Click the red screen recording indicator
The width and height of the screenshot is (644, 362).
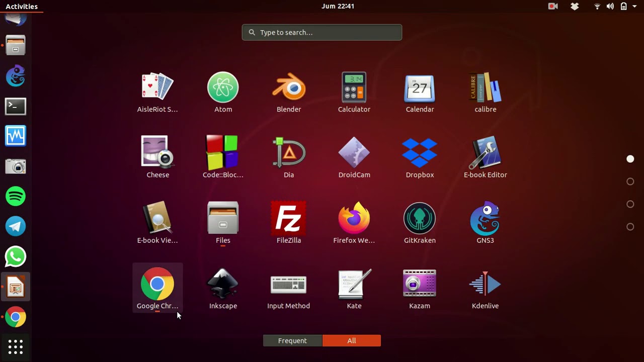click(x=553, y=7)
